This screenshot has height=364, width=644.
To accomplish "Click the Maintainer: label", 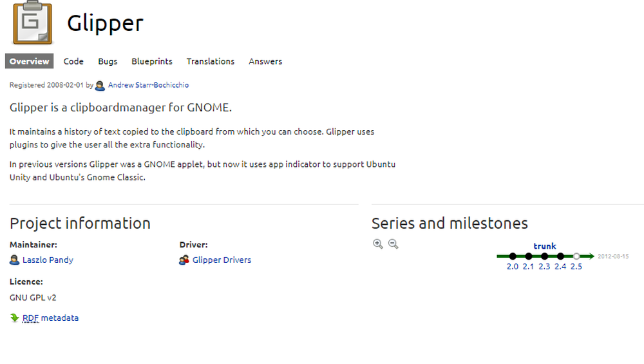I will (33, 245).
